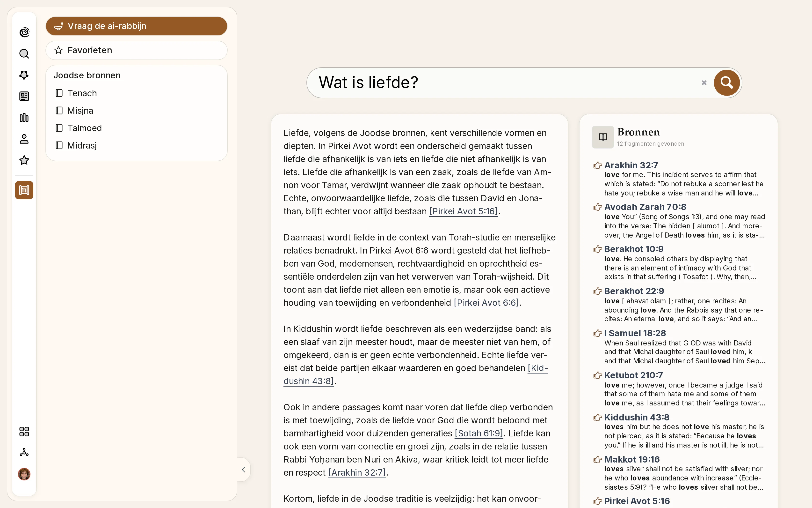Click the user avatar photo
The height and width of the screenshot is (508, 812).
(24, 474)
